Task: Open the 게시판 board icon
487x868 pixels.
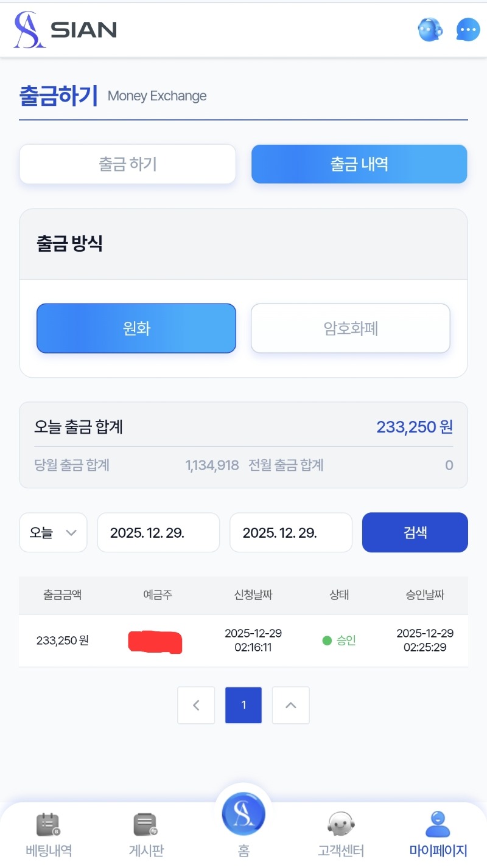Action: 146,825
